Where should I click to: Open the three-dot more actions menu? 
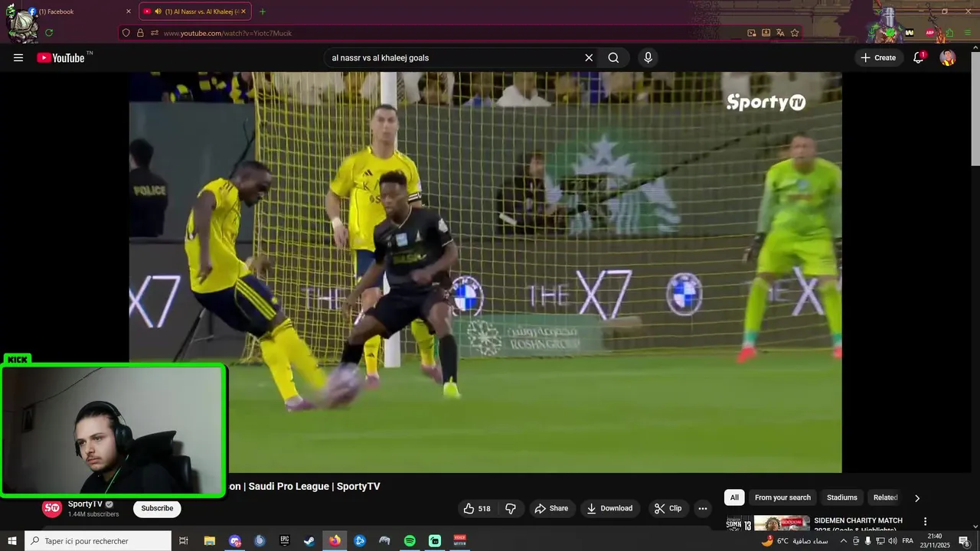[702, 508]
